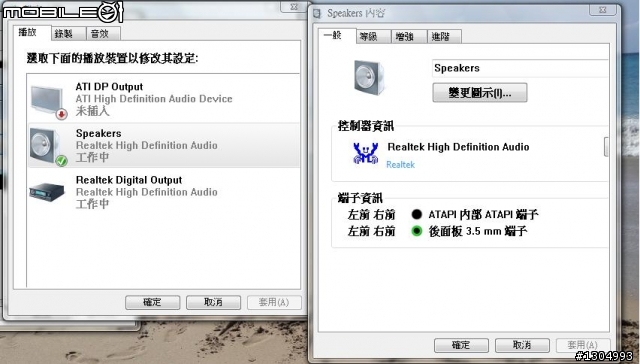Viewport: 640px width, 364px height.
Task: Select the 一般 tab in Speakers properties
Action: (337, 36)
